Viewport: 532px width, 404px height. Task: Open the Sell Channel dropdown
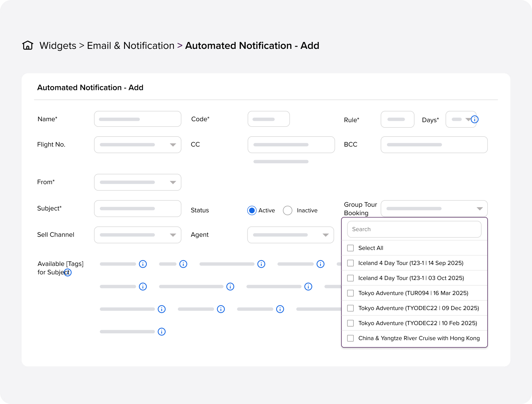click(x=138, y=235)
